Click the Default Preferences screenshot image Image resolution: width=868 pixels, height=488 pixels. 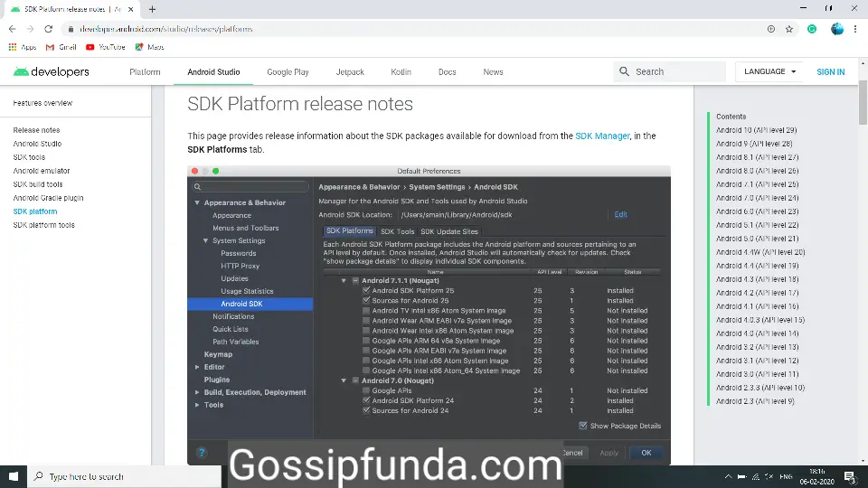click(429, 315)
